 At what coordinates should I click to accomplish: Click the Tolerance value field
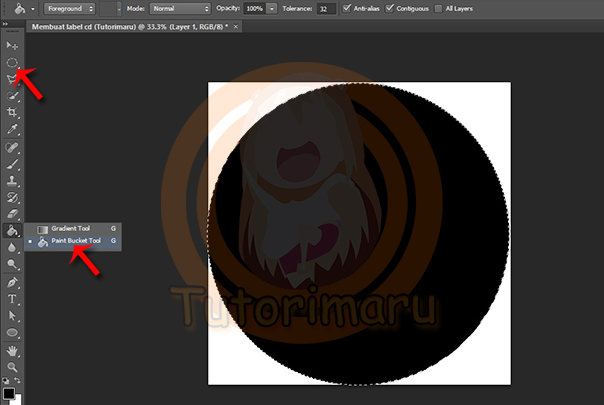click(x=326, y=8)
